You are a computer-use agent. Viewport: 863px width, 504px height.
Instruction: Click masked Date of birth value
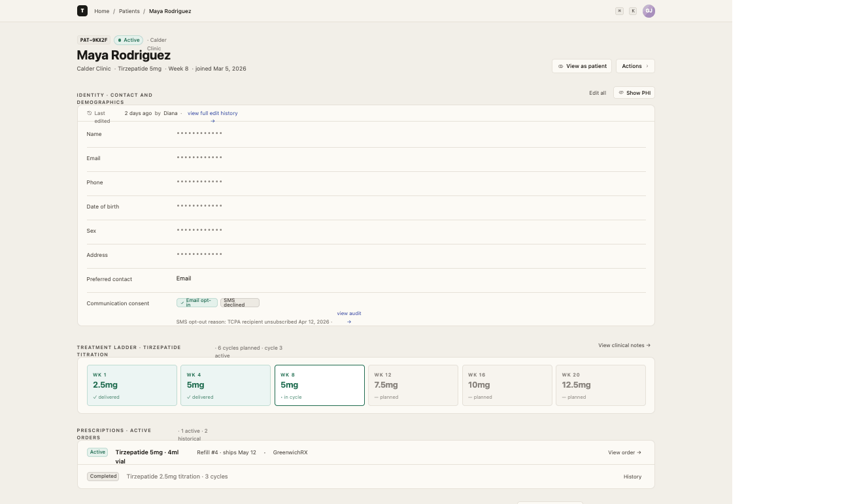point(199,206)
